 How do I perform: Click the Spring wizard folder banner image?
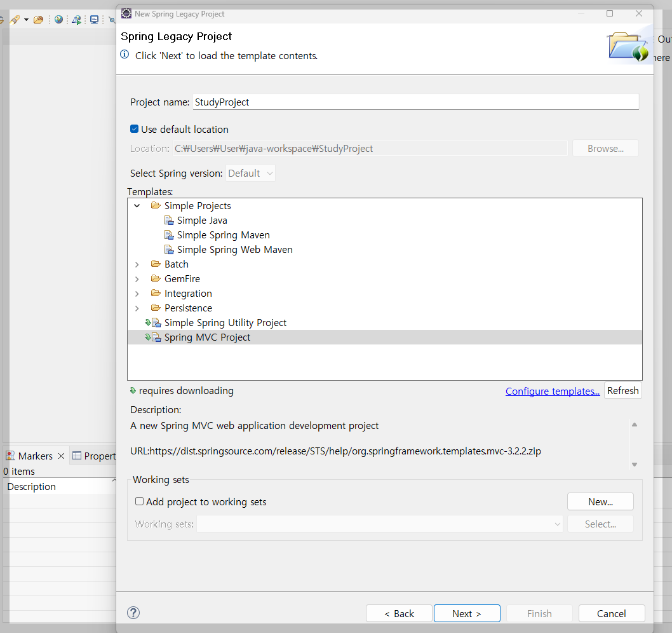pos(628,46)
